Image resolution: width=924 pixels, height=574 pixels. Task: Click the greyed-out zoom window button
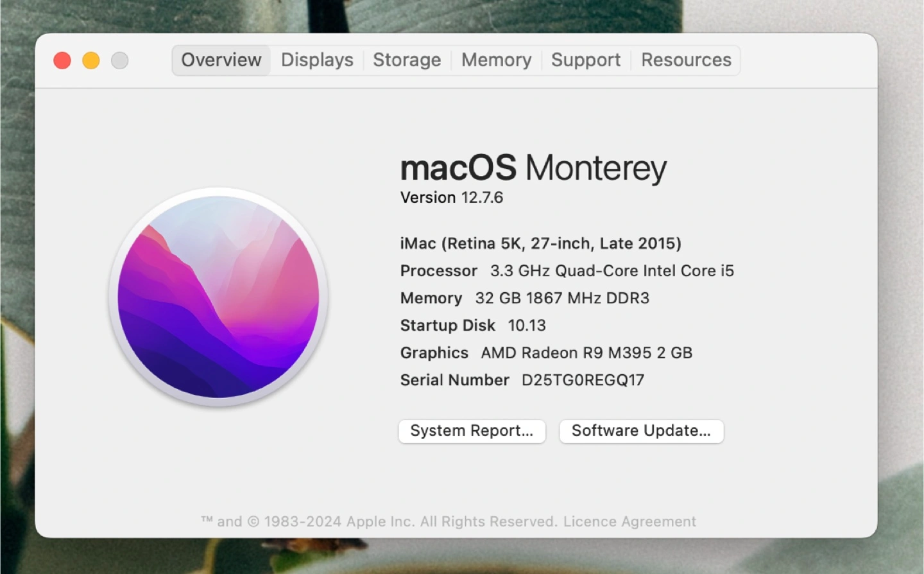tap(120, 60)
